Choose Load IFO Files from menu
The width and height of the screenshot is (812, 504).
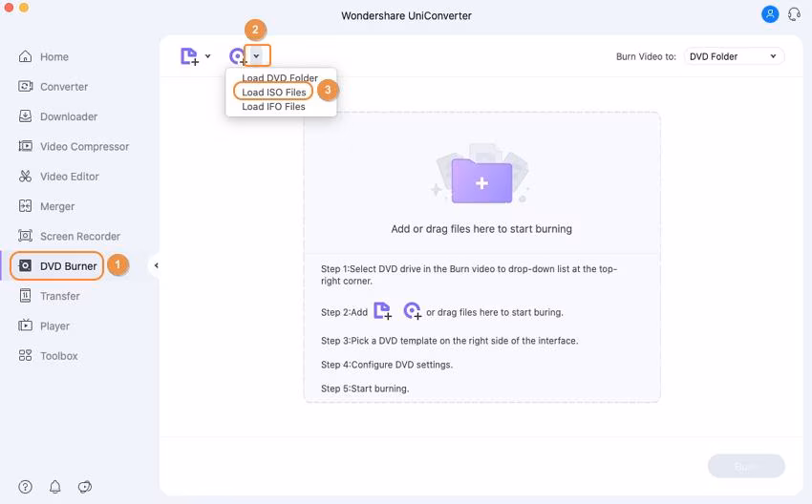coord(273,106)
